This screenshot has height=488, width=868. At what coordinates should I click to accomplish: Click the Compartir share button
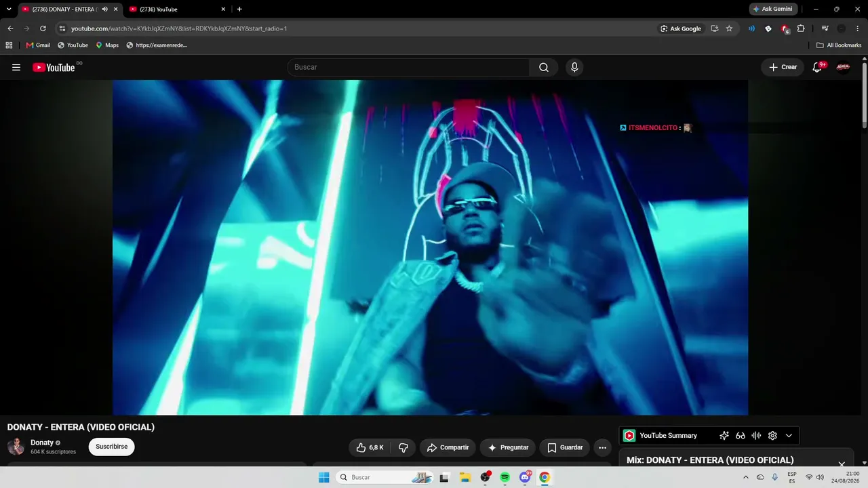coord(448,447)
